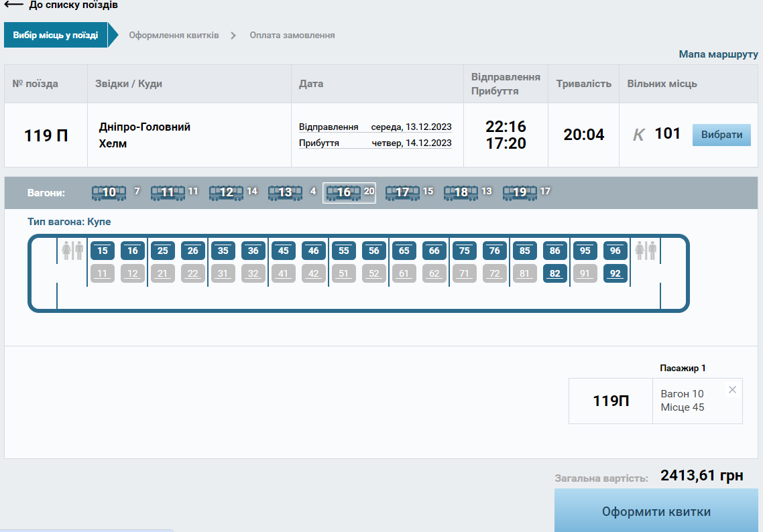Toggle seat 45 in the coach
The width and height of the screenshot is (763, 532).
(284, 251)
